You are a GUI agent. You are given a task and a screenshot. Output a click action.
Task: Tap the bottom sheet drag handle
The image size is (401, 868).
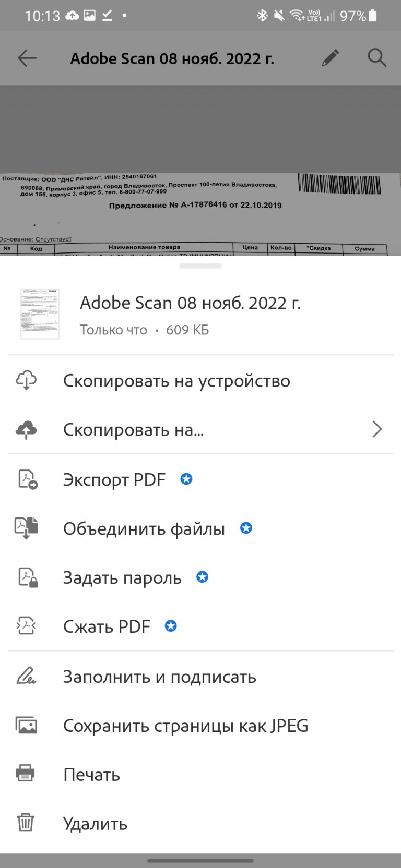[x=200, y=266]
